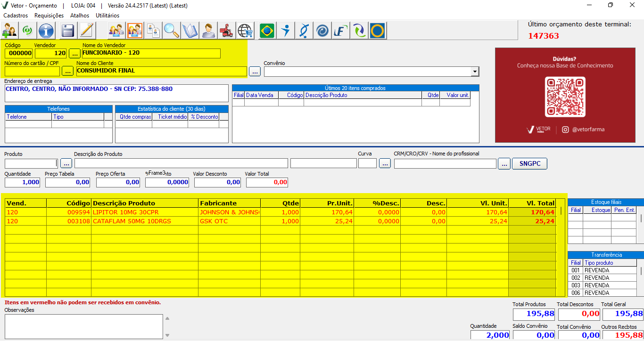The image size is (644, 341).
Task: Click the GSK OTC manufacturer cell
Action: point(229,221)
